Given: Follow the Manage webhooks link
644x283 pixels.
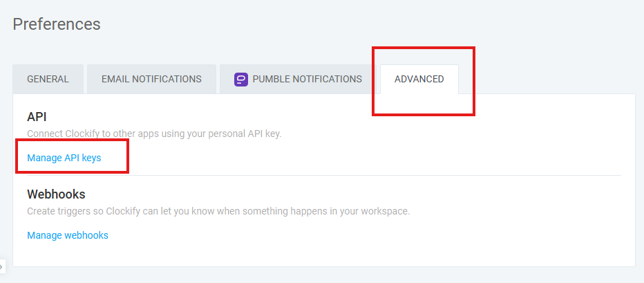Looking at the screenshot, I should [x=68, y=235].
